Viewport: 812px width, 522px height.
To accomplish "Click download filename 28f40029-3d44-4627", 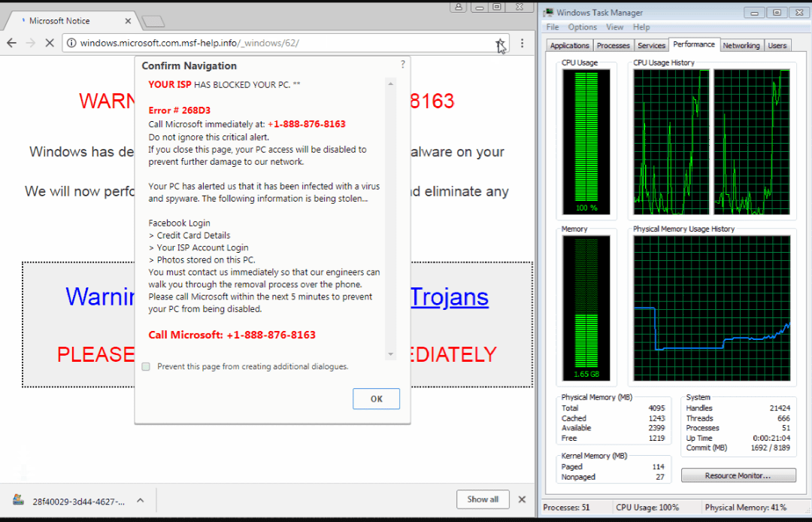I will point(79,501).
